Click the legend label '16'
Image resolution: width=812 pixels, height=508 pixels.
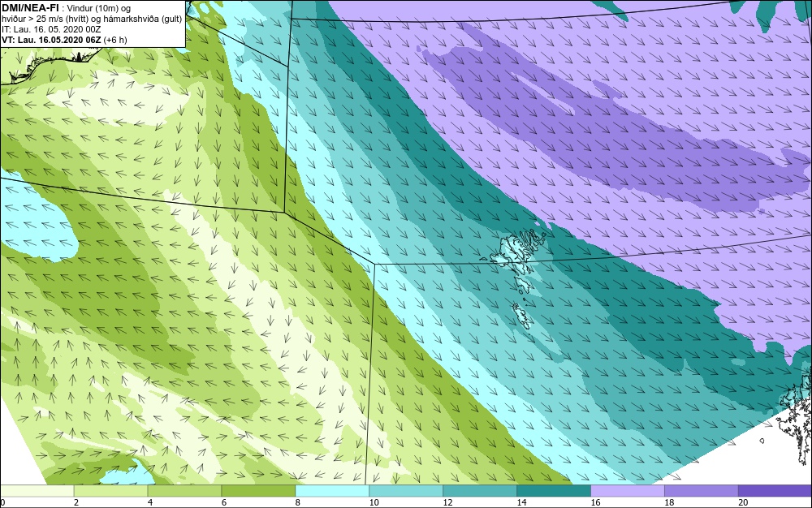(595, 502)
